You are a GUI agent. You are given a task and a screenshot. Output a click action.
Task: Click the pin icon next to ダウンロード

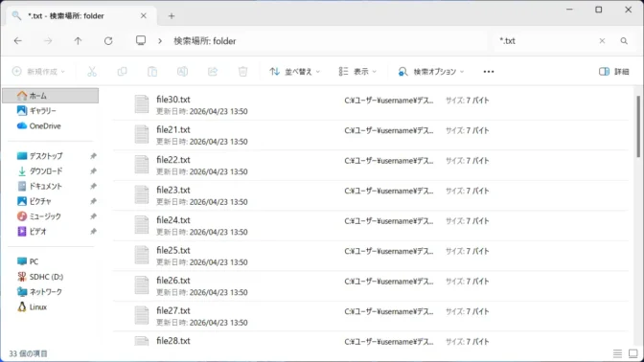93,171
